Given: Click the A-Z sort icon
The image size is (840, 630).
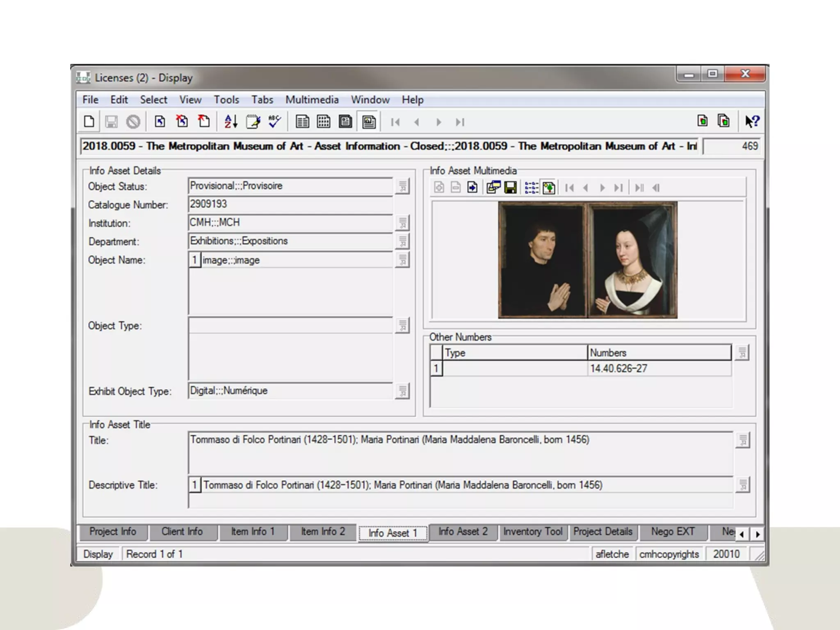Looking at the screenshot, I should [231, 122].
